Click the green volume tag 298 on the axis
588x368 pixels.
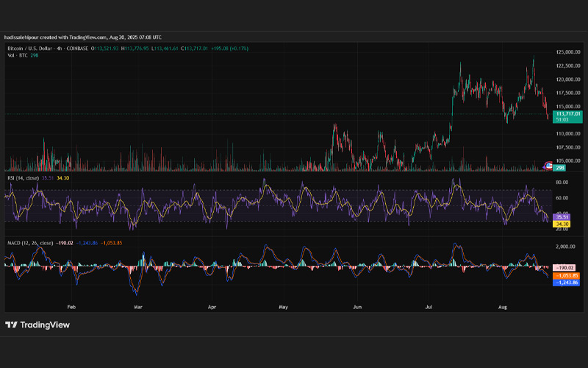click(x=560, y=168)
